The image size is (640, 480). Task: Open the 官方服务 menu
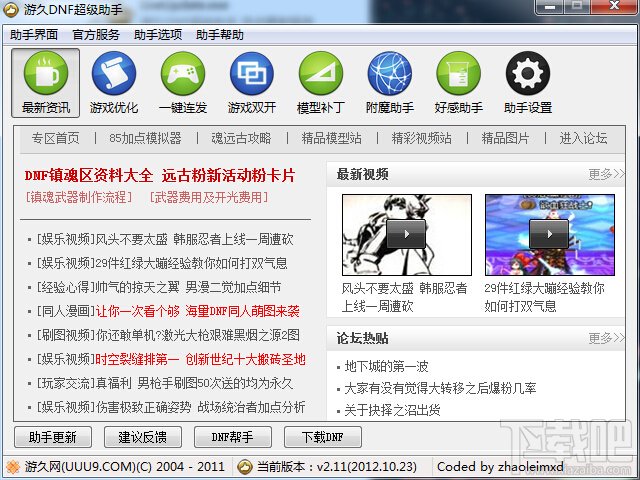pos(96,35)
